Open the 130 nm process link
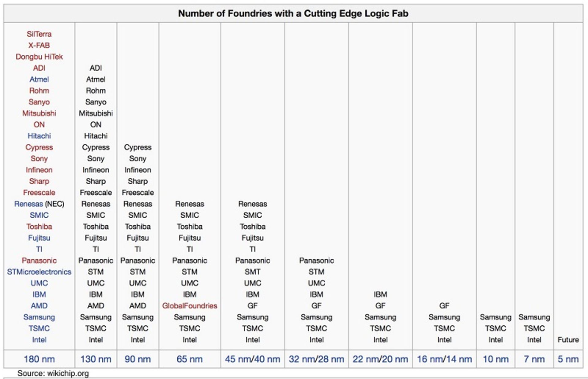 click(x=96, y=359)
